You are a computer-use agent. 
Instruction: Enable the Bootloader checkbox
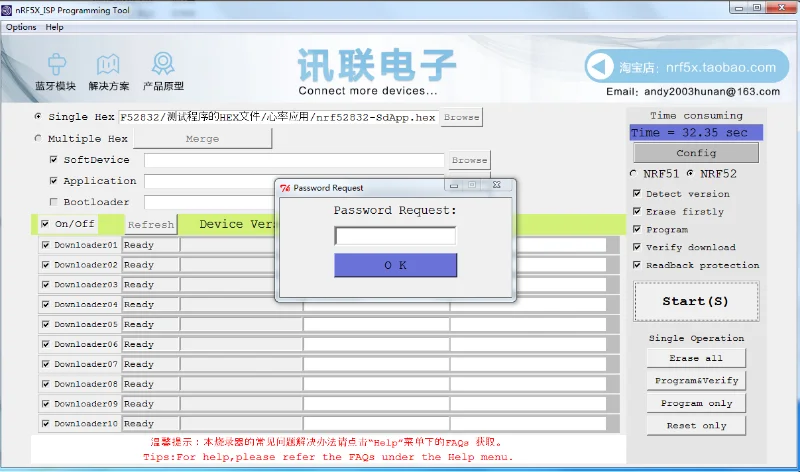(54, 202)
